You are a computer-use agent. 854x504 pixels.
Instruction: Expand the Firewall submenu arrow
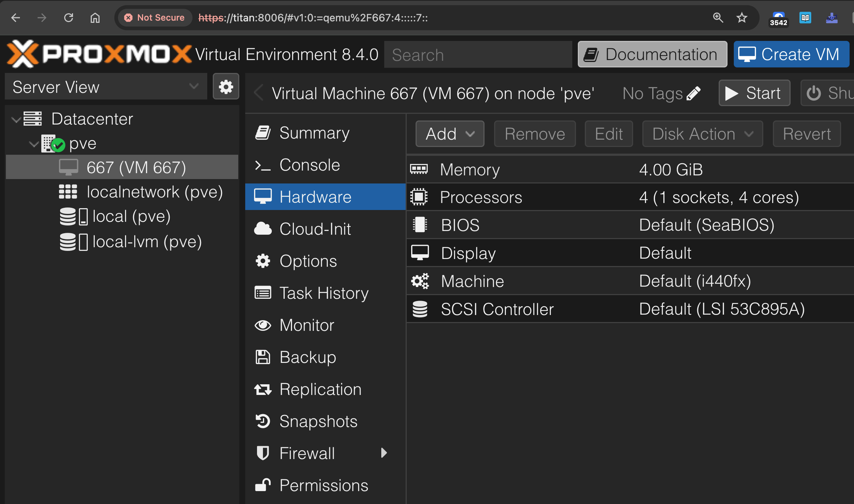point(384,453)
